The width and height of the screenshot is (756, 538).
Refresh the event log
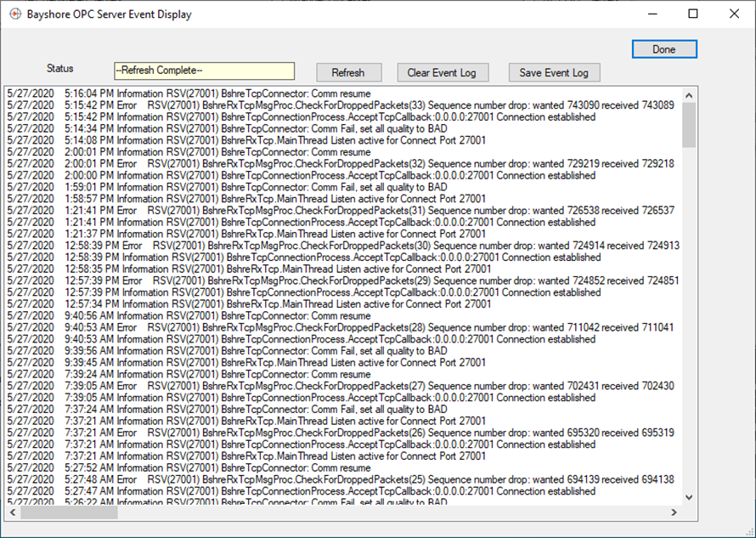coord(348,73)
